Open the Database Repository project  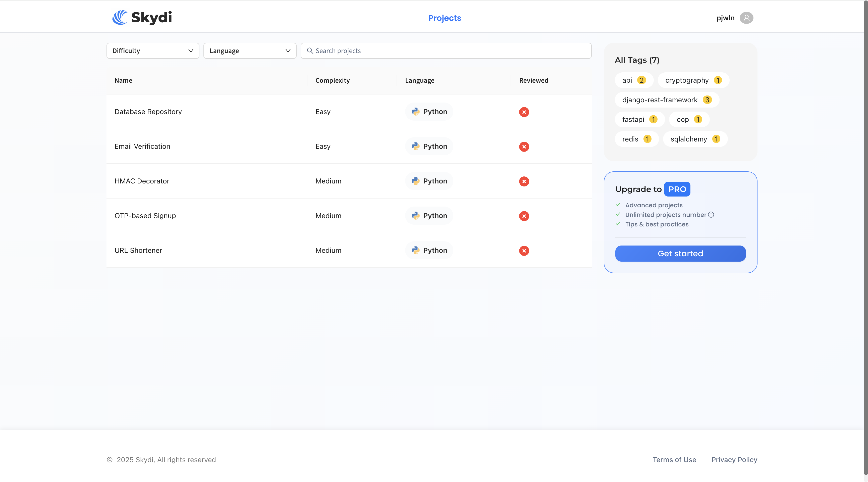148,112
